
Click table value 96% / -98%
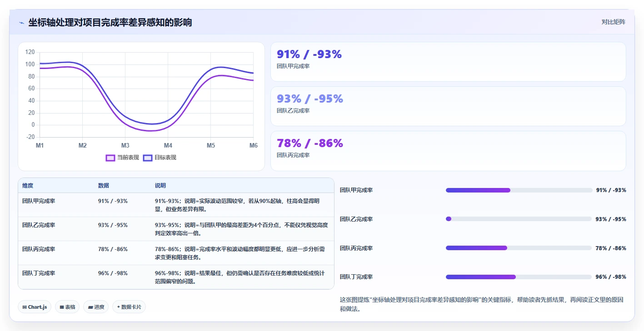(x=113, y=273)
